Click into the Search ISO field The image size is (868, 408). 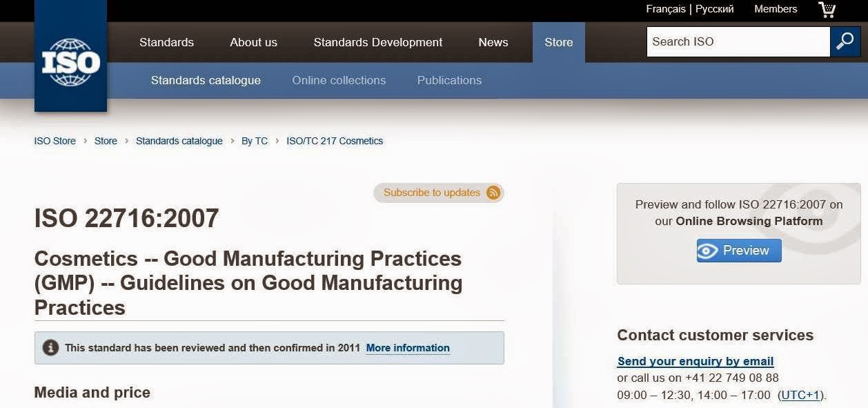tap(738, 41)
